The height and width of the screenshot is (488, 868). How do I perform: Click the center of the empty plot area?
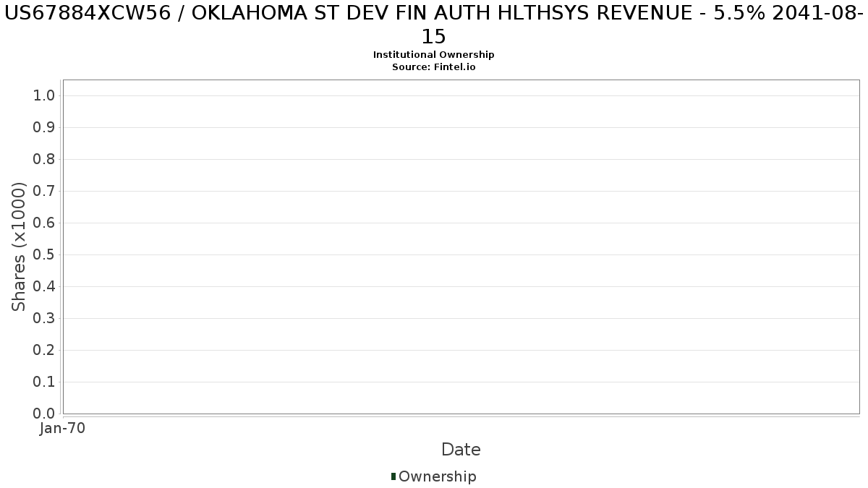pos(461,247)
